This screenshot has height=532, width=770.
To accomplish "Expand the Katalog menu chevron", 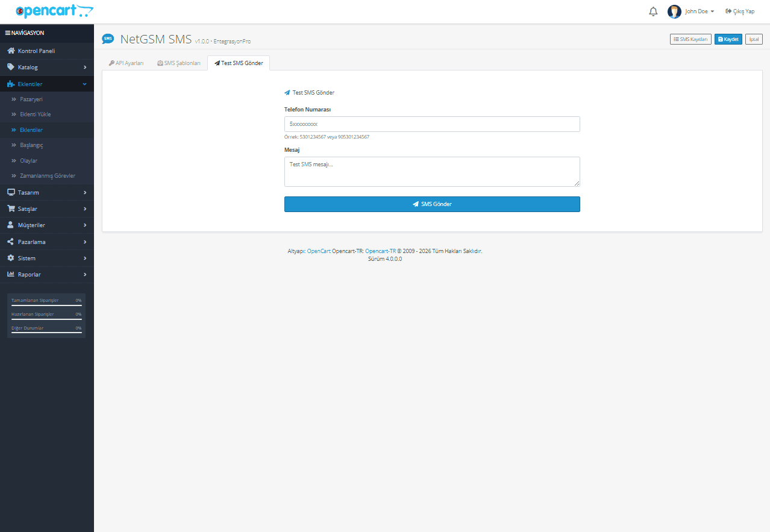I will click(x=85, y=67).
